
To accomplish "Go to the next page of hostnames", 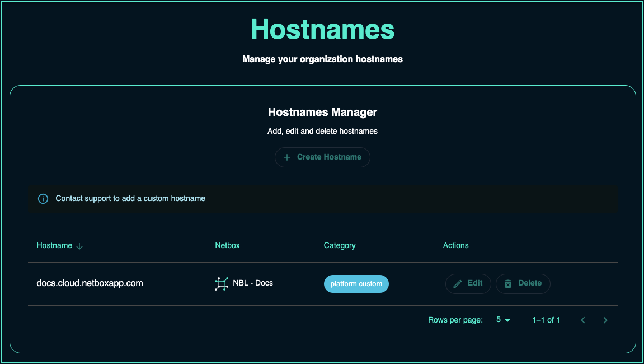I will tap(605, 320).
